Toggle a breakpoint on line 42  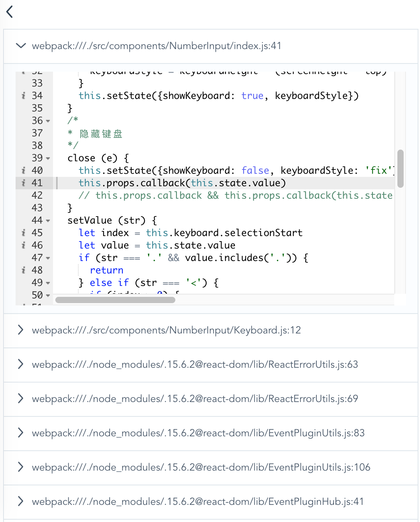(x=37, y=195)
